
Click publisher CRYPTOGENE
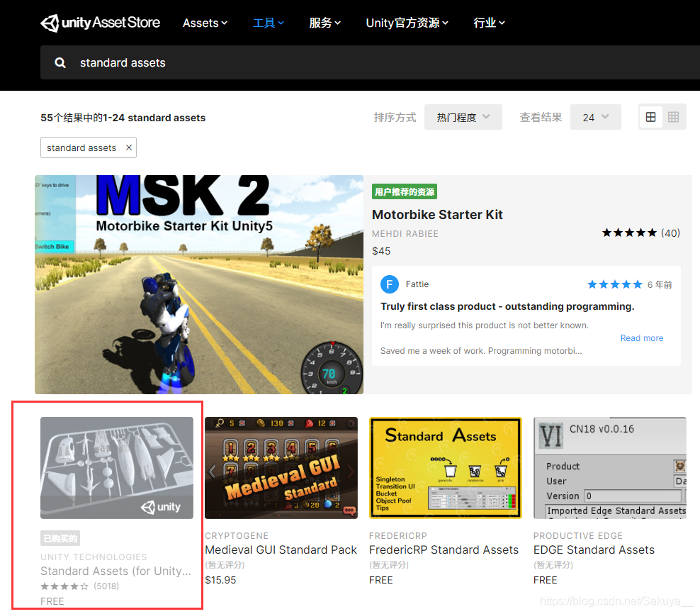coord(237,535)
